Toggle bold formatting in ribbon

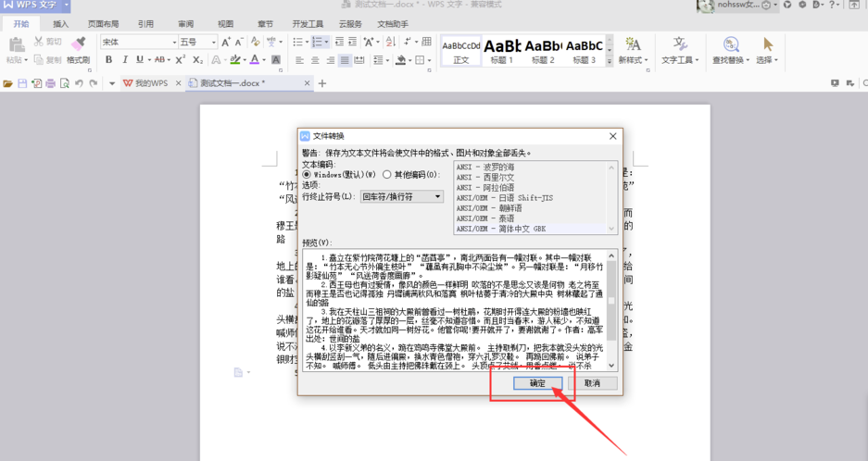109,60
